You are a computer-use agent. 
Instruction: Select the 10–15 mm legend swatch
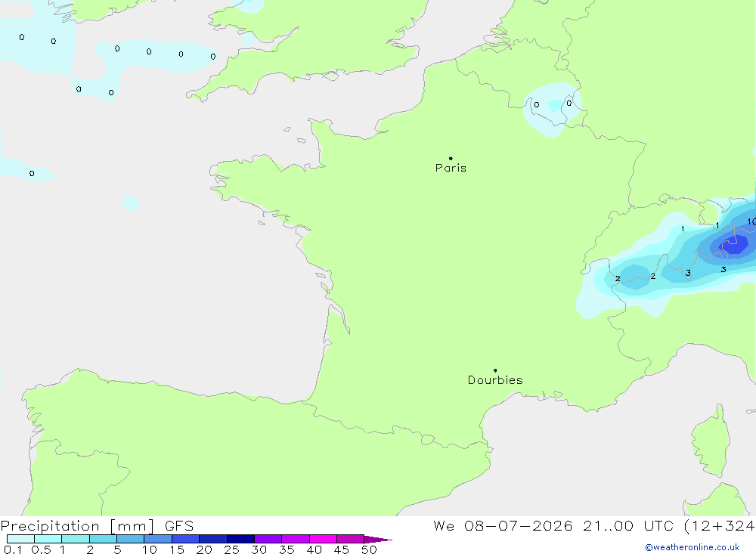coord(158,539)
